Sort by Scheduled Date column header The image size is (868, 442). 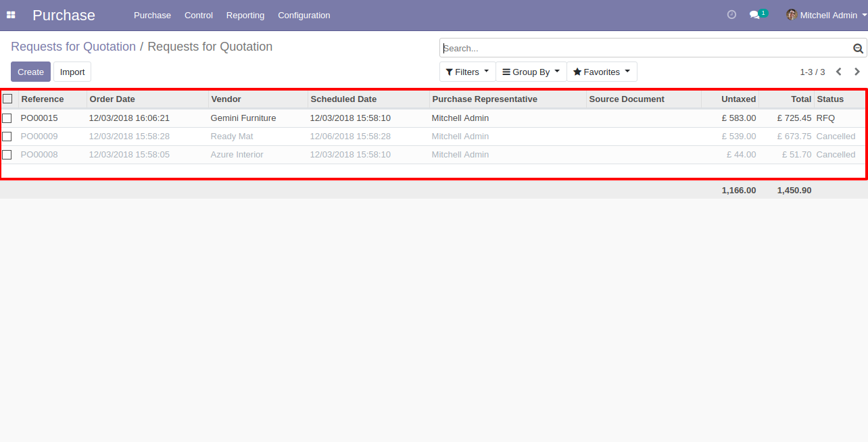368,99
